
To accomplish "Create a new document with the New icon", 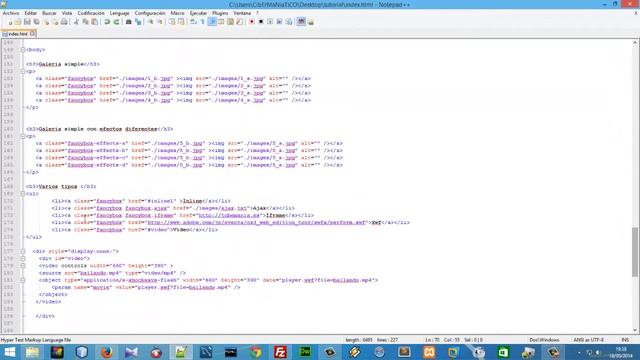I will [10, 22].
